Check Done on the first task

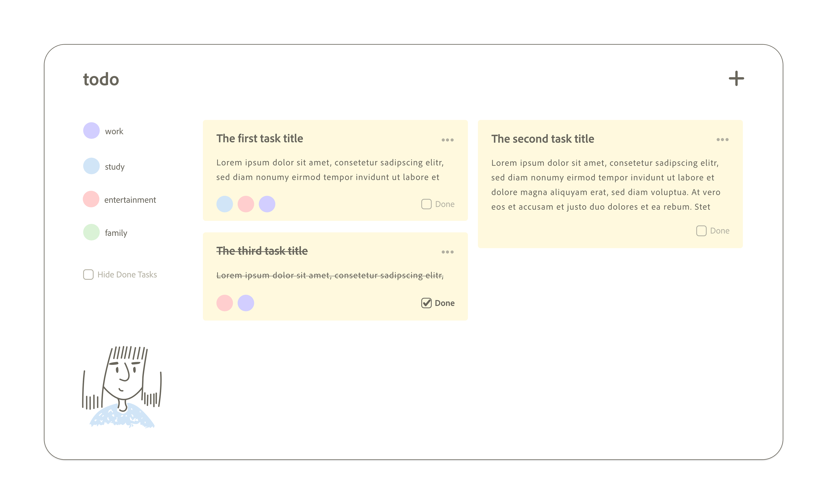pyautogui.click(x=426, y=204)
